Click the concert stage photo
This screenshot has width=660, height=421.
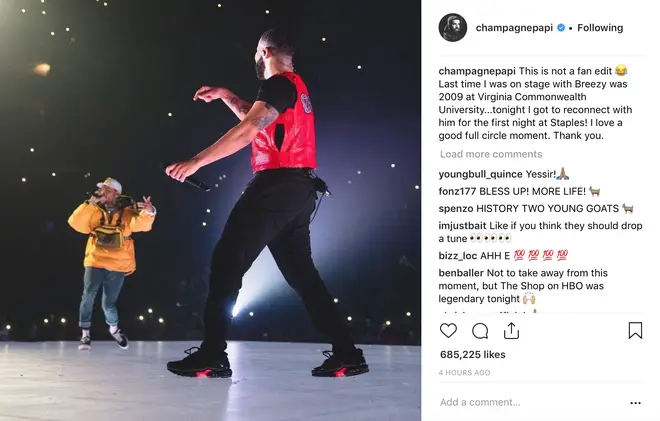(210, 210)
